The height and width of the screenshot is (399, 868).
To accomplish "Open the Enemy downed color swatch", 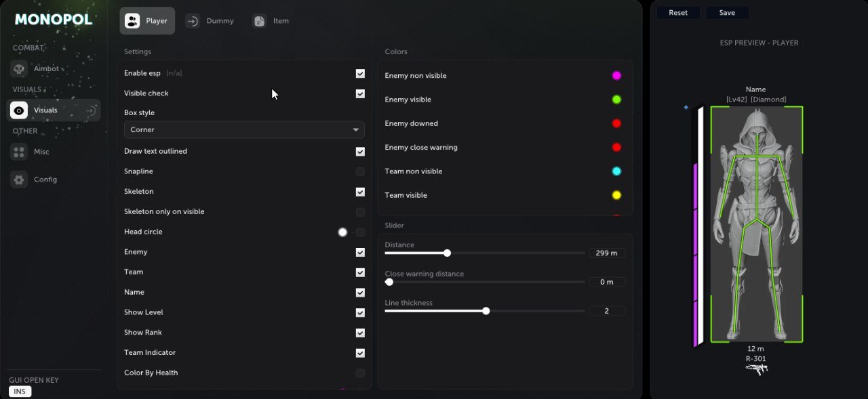I will point(616,123).
